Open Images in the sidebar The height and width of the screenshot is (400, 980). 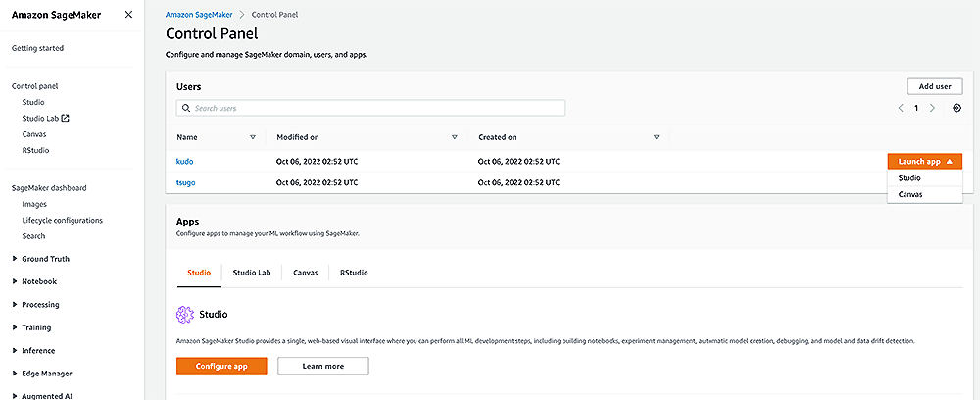[x=34, y=204]
